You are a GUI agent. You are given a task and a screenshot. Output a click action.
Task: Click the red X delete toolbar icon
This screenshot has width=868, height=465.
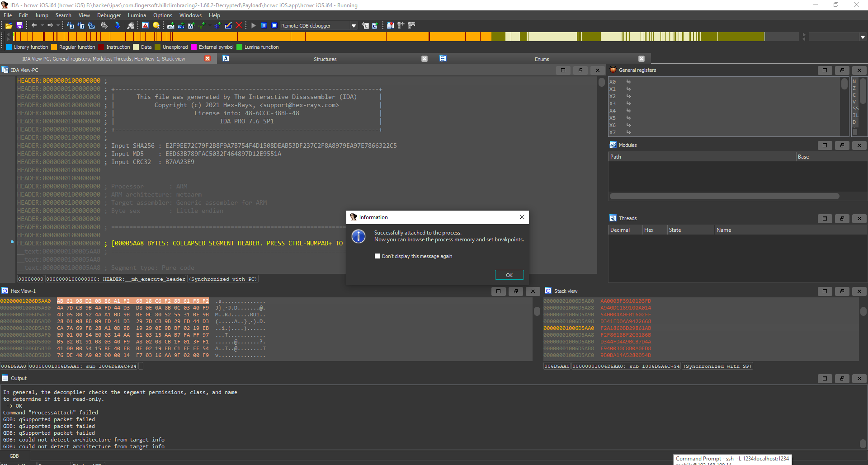tap(239, 26)
